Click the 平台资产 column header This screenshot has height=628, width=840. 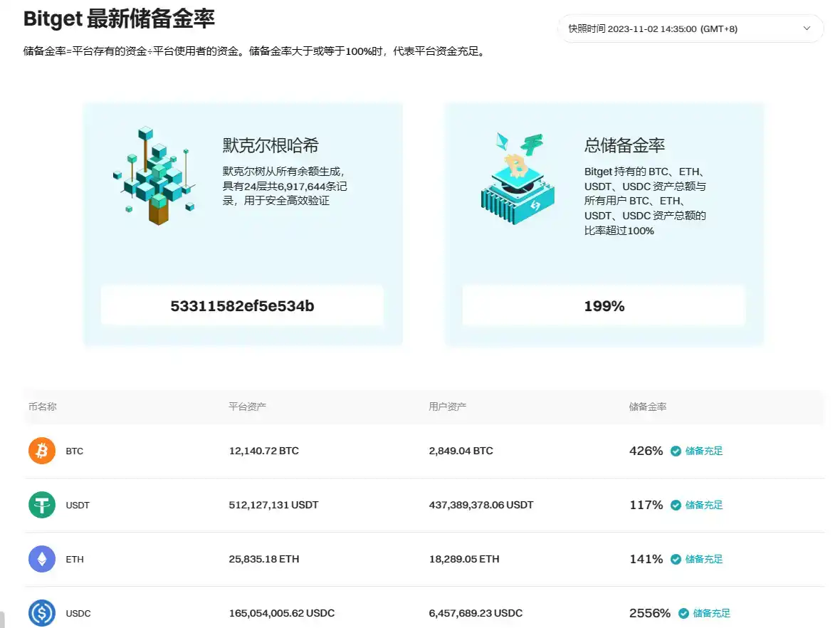248,407
